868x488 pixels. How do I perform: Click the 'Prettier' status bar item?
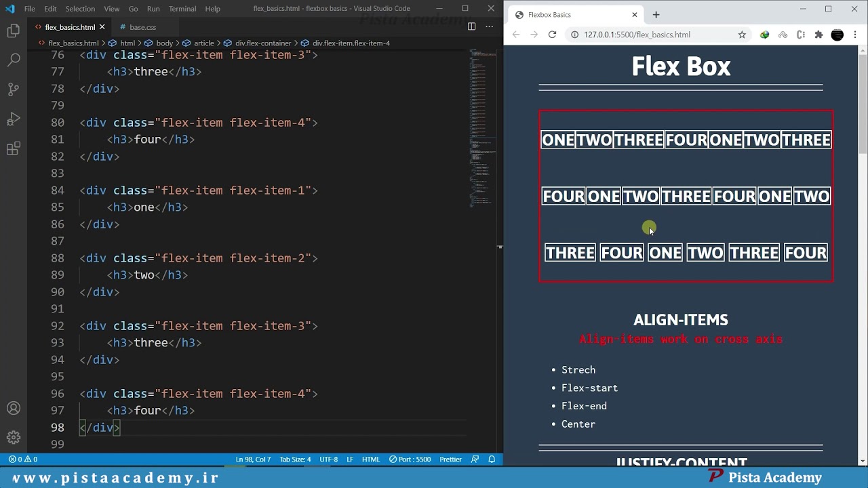450,459
